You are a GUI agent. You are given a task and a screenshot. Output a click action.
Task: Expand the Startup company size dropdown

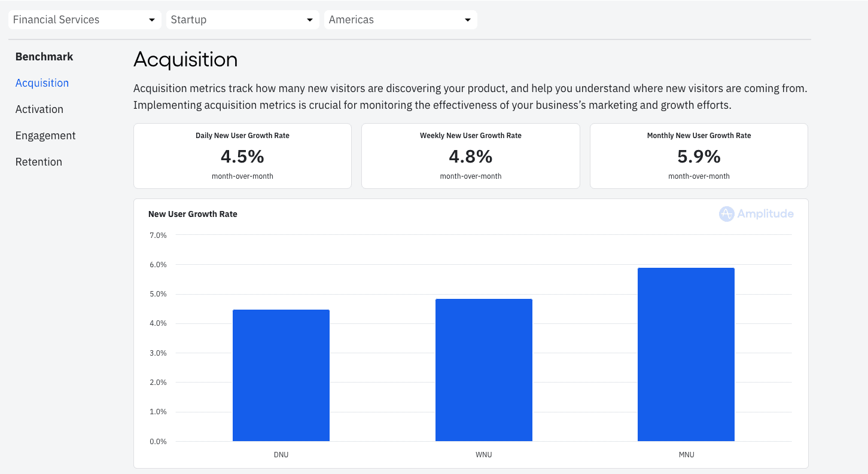pos(242,19)
